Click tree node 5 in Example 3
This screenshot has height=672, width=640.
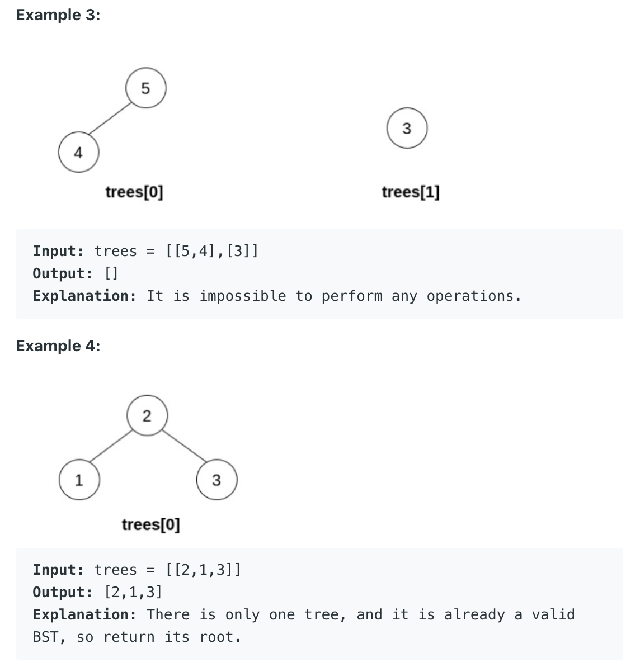[x=146, y=88]
